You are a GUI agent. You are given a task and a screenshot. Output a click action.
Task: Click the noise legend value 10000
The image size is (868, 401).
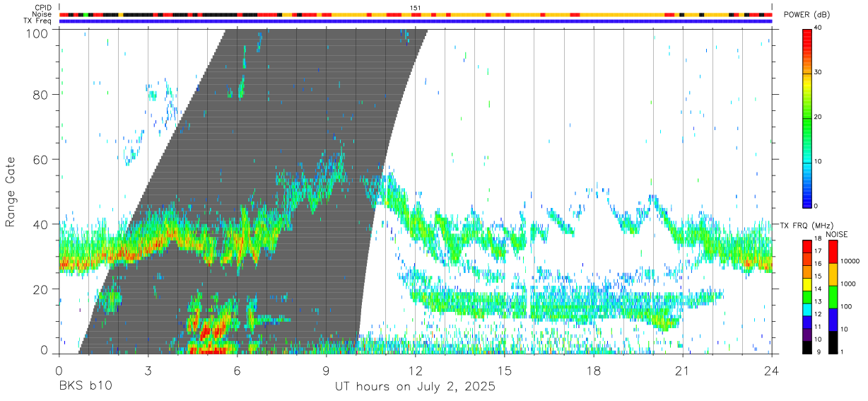click(850, 261)
